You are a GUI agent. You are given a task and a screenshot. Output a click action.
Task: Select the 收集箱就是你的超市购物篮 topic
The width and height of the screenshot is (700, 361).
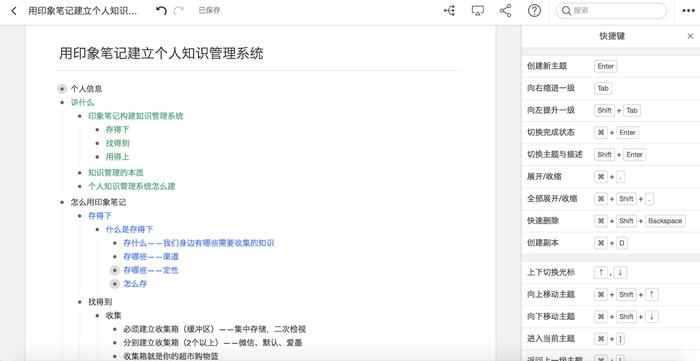coord(171,356)
